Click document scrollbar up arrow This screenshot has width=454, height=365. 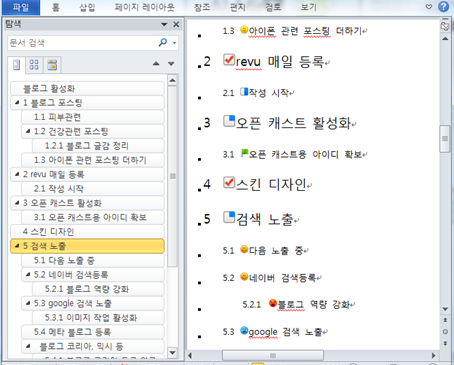445,39
